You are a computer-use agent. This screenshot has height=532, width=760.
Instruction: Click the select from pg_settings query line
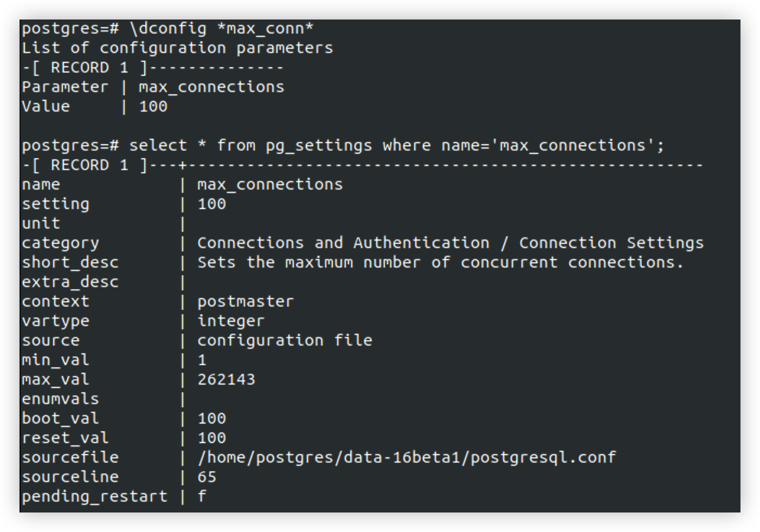343,145
